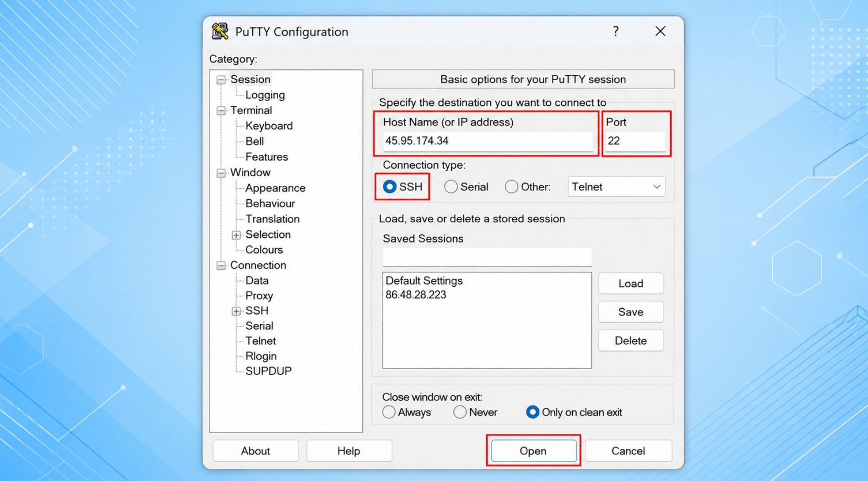Image resolution: width=868 pixels, height=481 pixels.
Task: Open the Logging category
Action: [265, 95]
